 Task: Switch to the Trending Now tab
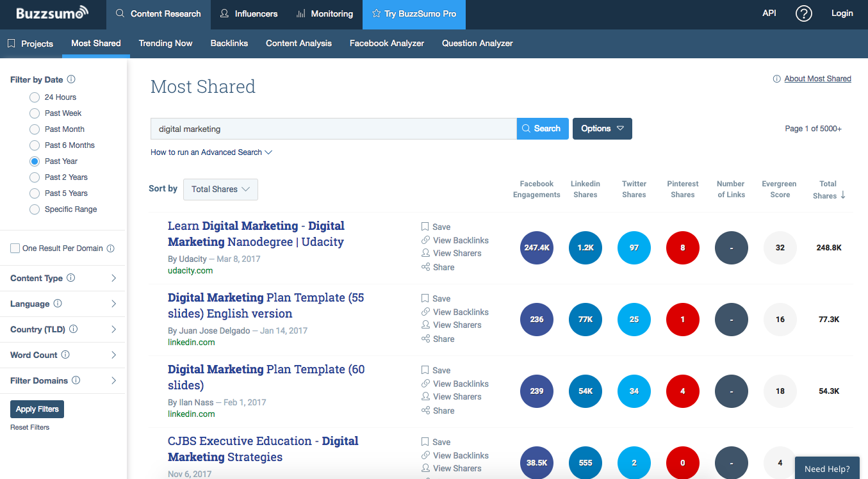click(165, 43)
